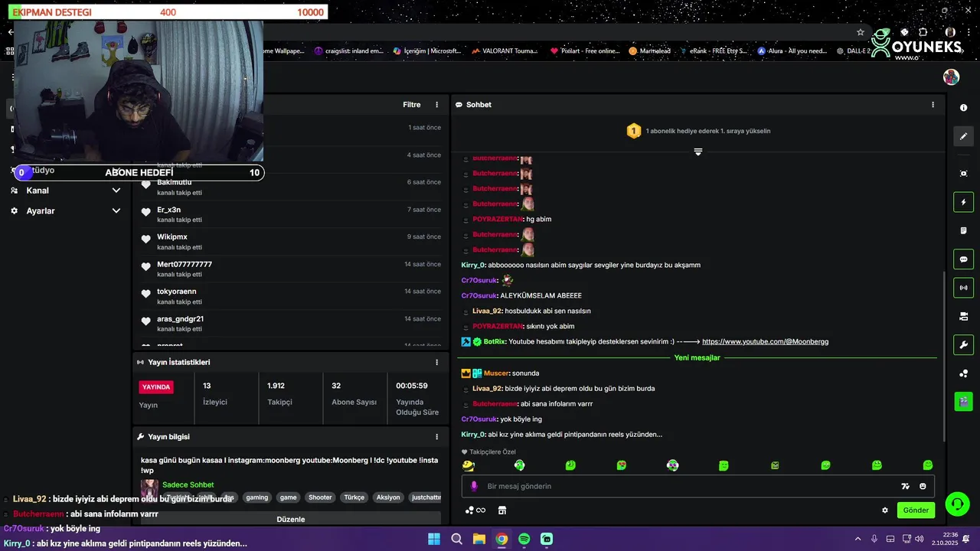This screenshot has height=551, width=980.
Task: Open the info panel icon in right sidebar
Action: coord(963,108)
